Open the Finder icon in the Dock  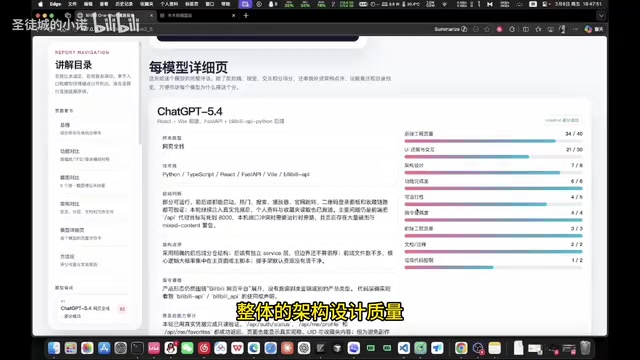point(54,348)
